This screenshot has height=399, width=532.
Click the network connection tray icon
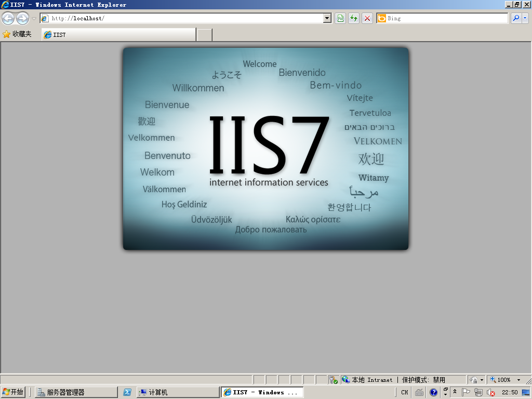[478, 393]
